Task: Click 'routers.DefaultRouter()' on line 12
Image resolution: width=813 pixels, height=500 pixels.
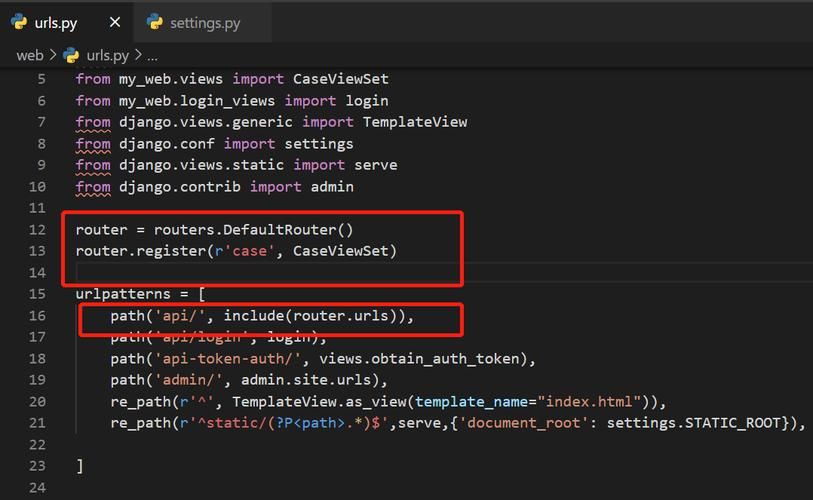Action: pyautogui.click(x=254, y=230)
